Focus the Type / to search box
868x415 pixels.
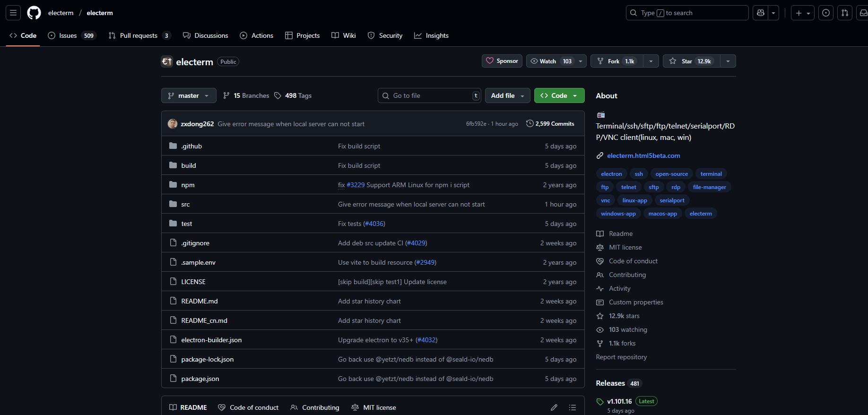(687, 13)
